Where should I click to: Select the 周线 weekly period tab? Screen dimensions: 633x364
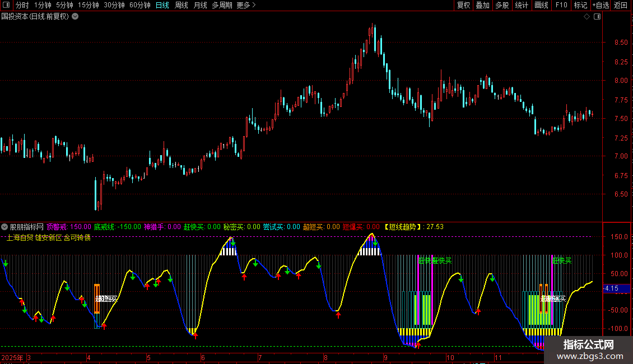tap(181, 6)
